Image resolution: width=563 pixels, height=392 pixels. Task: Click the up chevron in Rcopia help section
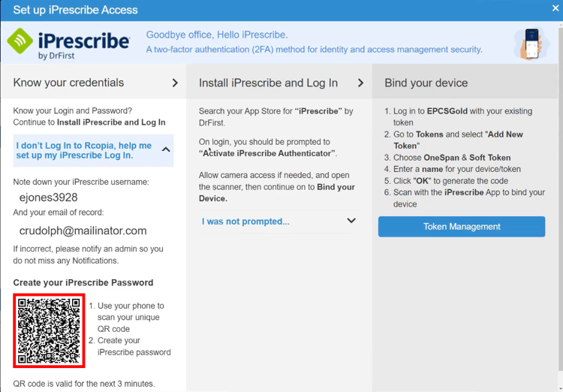[166, 149]
